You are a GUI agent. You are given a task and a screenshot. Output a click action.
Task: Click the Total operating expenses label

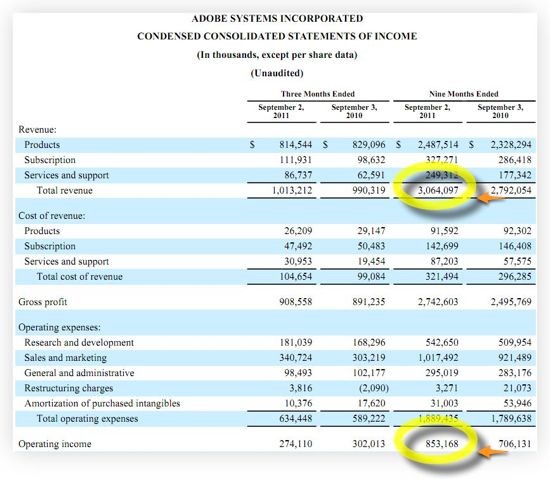[87, 418]
